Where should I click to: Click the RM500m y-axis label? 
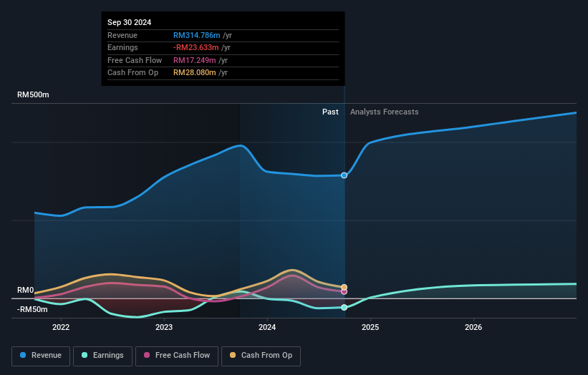point(33,94)
